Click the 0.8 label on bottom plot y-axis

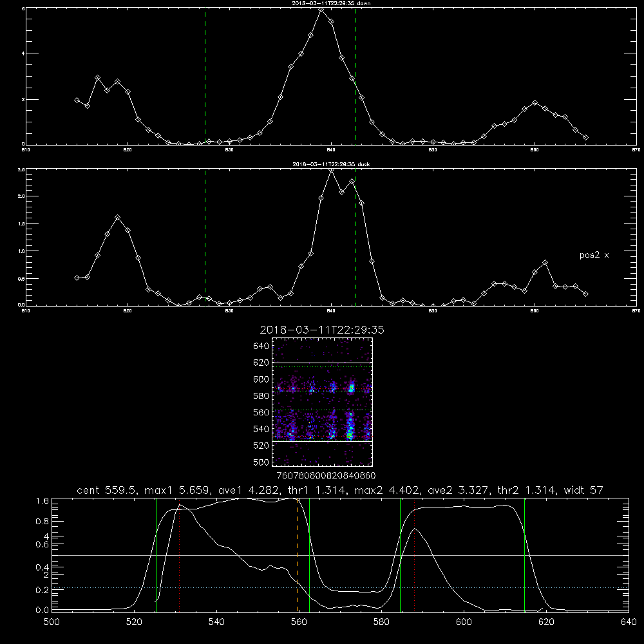43,521
